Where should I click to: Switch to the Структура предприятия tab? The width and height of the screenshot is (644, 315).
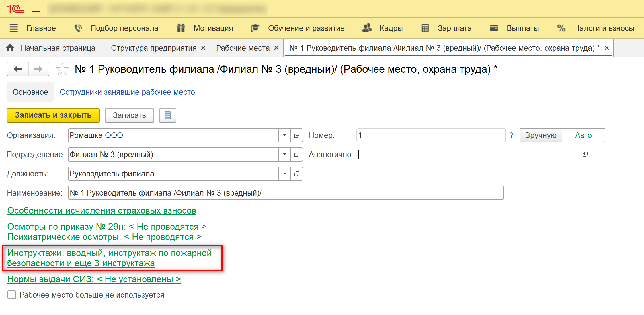point(154,48)
